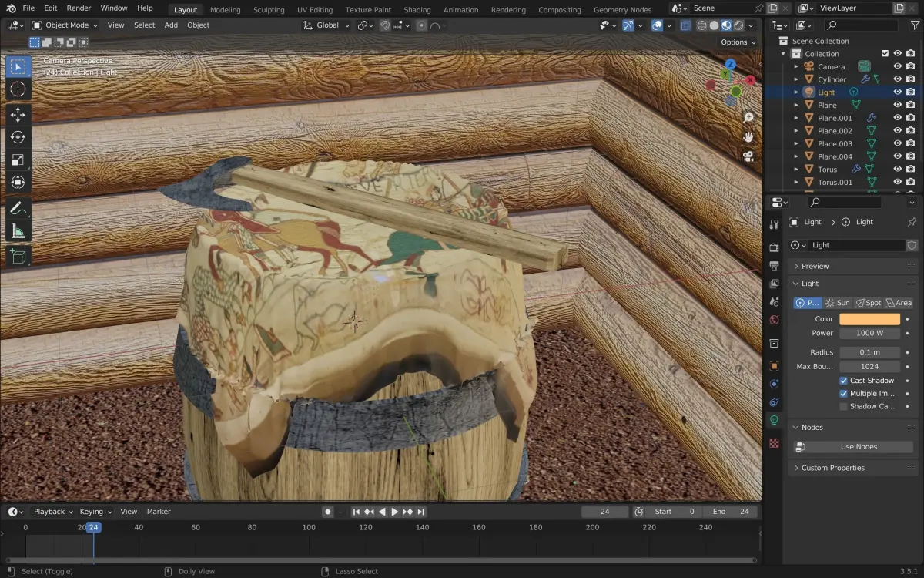Viewport: 924px width, 578px height.
Task: Toggle camera view icon in viewport
Action: coord(748,156)
